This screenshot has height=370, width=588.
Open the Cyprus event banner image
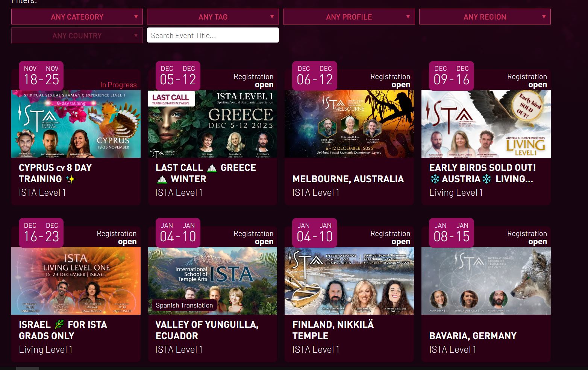click(x=76, y=124)
